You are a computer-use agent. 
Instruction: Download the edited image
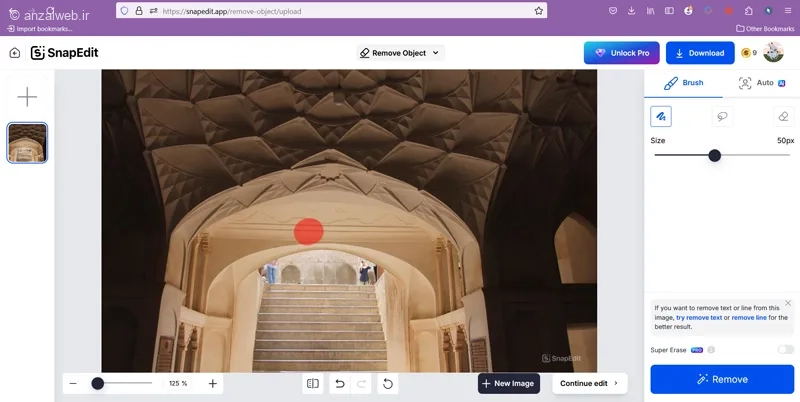click(x=700, y=53)
